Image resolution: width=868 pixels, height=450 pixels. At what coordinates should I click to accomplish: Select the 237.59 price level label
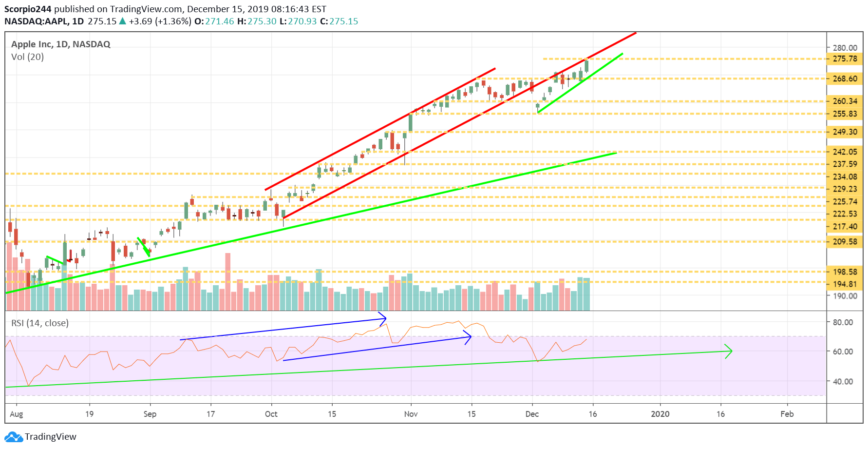coord(845,164)
